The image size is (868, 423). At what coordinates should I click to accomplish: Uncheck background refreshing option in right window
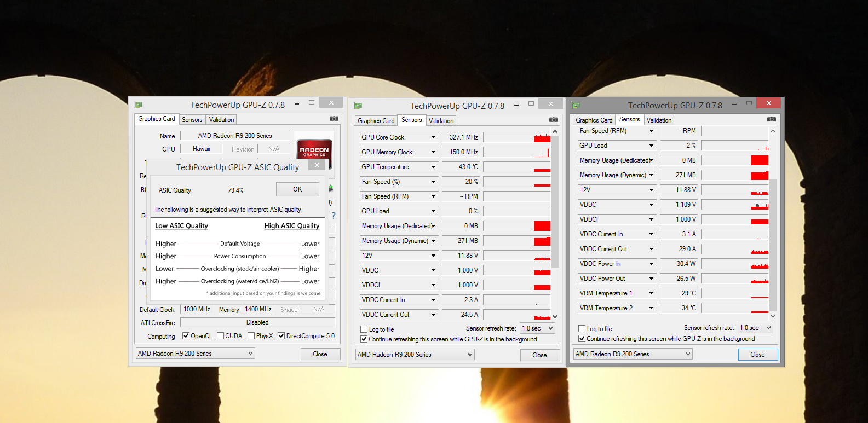(582, 339)
